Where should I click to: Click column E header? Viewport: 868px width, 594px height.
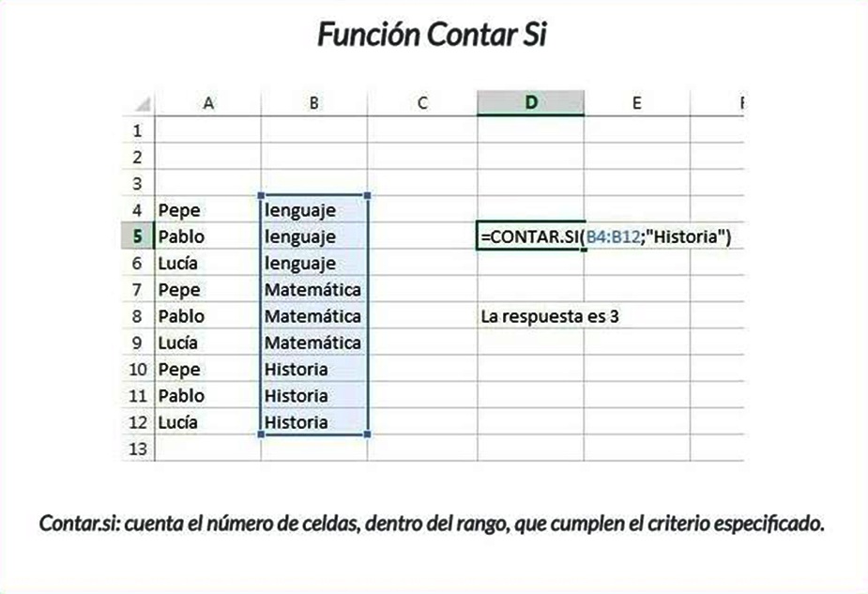pyautogui.click(x=636, y=104)
